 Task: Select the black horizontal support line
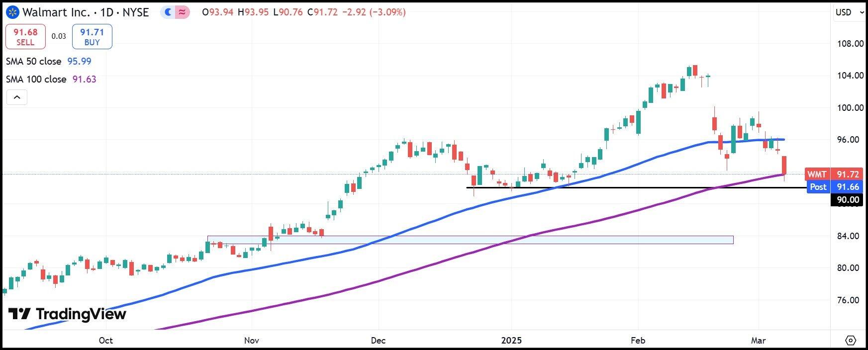(622, 187)
